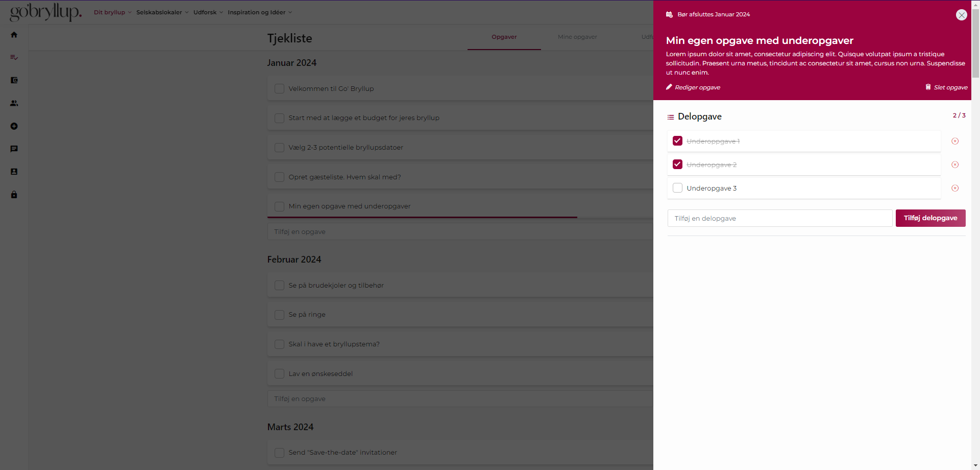Uncheck the Underoppgave 1 checkbox
980x470 pixels.
[677, 141]
